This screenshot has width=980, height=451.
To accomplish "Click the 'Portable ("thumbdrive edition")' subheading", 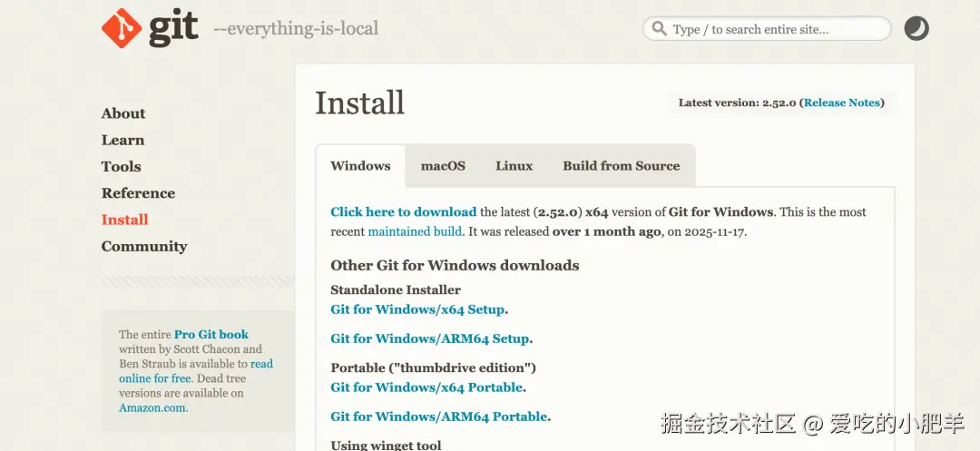I will (433, 368).
